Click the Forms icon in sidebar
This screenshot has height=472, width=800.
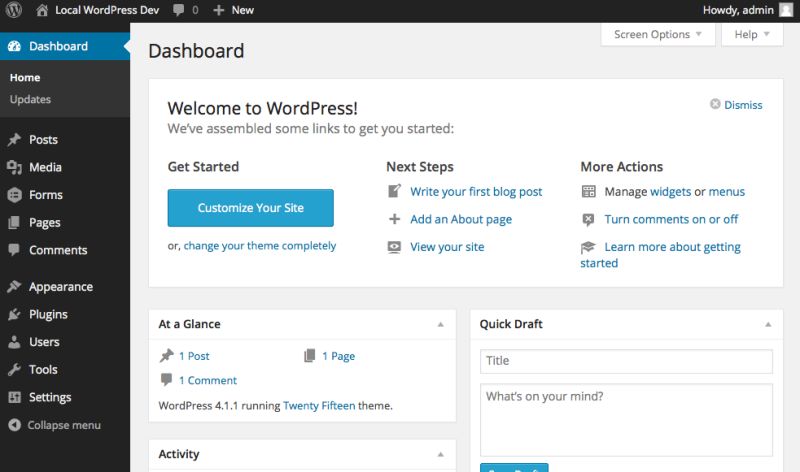[x=14, y=194]
